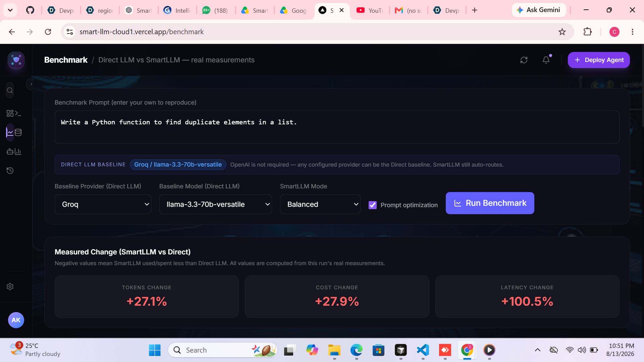The width and height of the screenshot is (644, 362).
Task: Open the Baseline Provider dropdown showing Groq
Action: point(103,204)
